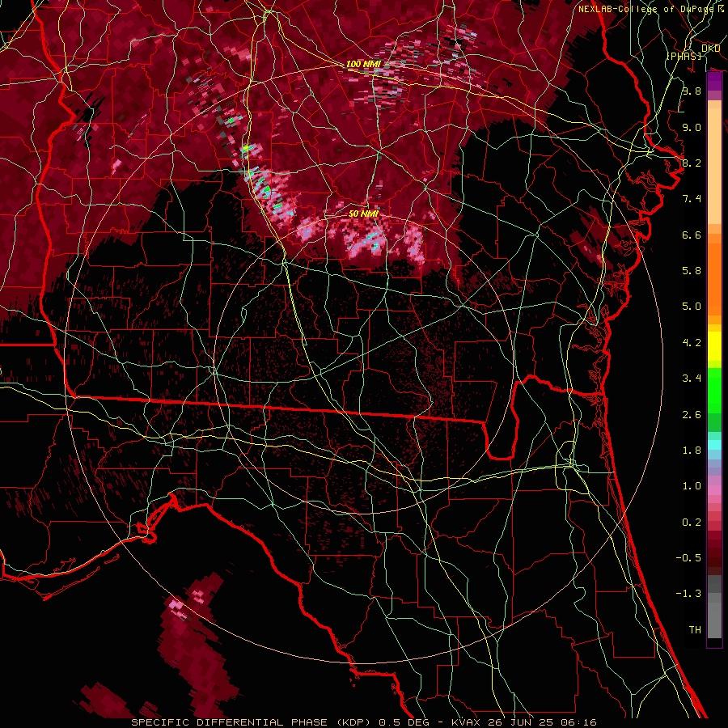Click the 8.2 scale value

tap(692, 163)
